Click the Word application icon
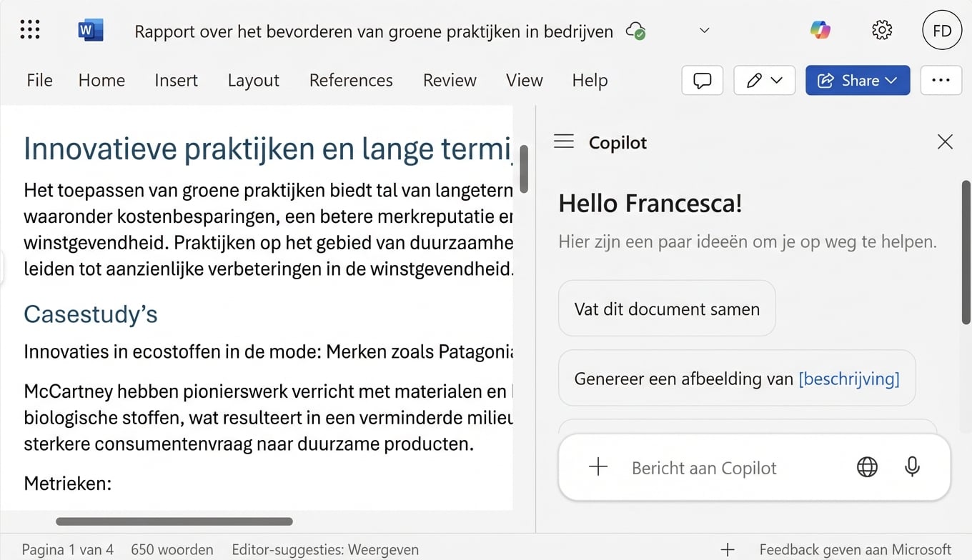Screen dimensions: 972x560 pyautogui.click(x=90, y=29)
